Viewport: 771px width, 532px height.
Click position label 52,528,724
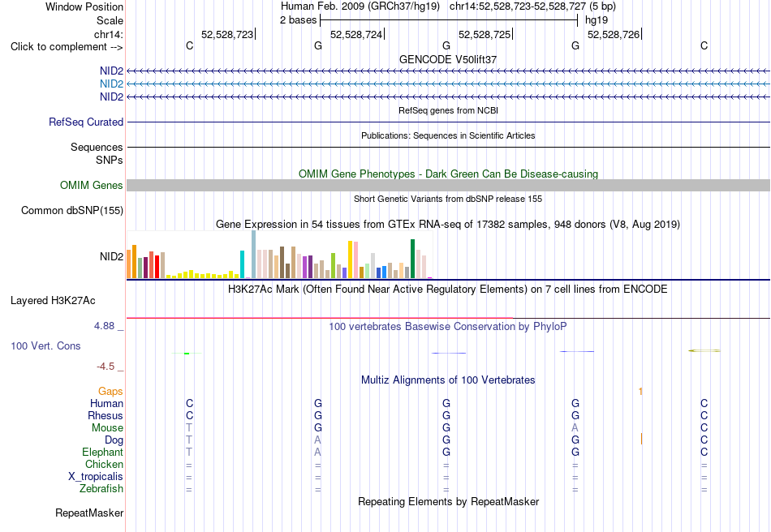[x=356, y=34]
